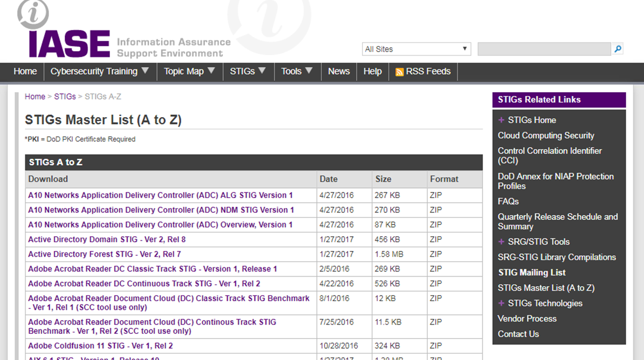Open Control Correlation Identifier (CCI) link
This screenshot has width=644, height=360.
coord(550,155)
